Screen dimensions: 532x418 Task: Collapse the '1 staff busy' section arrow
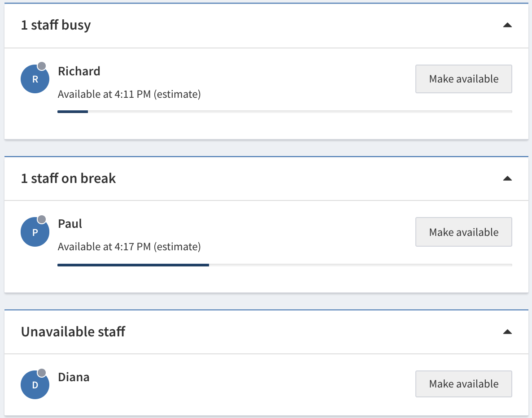(x=507, y=25)
